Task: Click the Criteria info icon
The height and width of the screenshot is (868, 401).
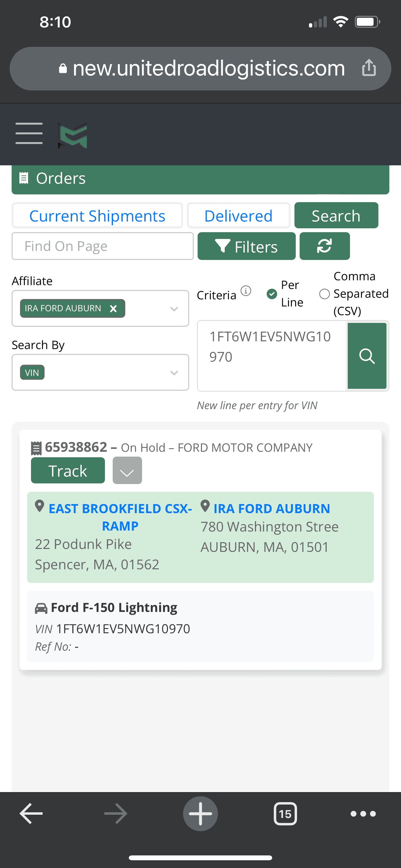Action: tap(246, 290)
